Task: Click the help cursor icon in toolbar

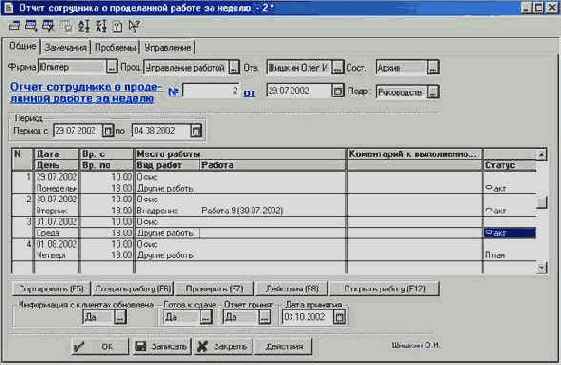Action: 134,26
